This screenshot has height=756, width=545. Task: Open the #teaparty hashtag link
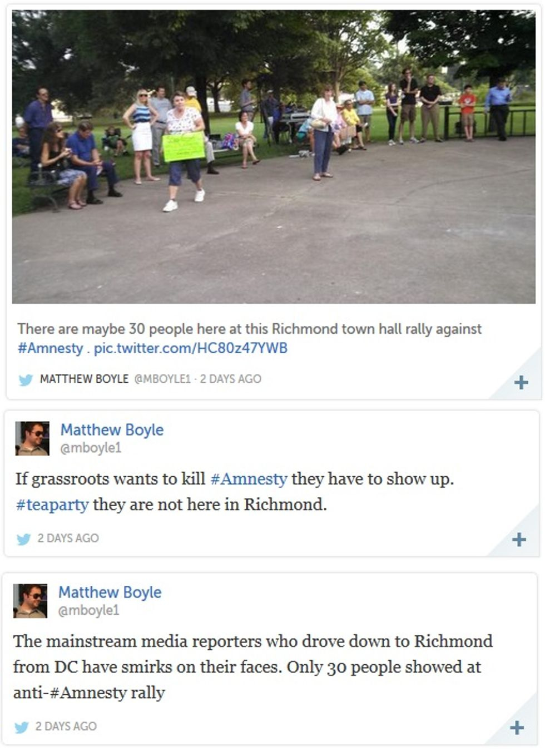pyautogui.click(x=52, y=505)
